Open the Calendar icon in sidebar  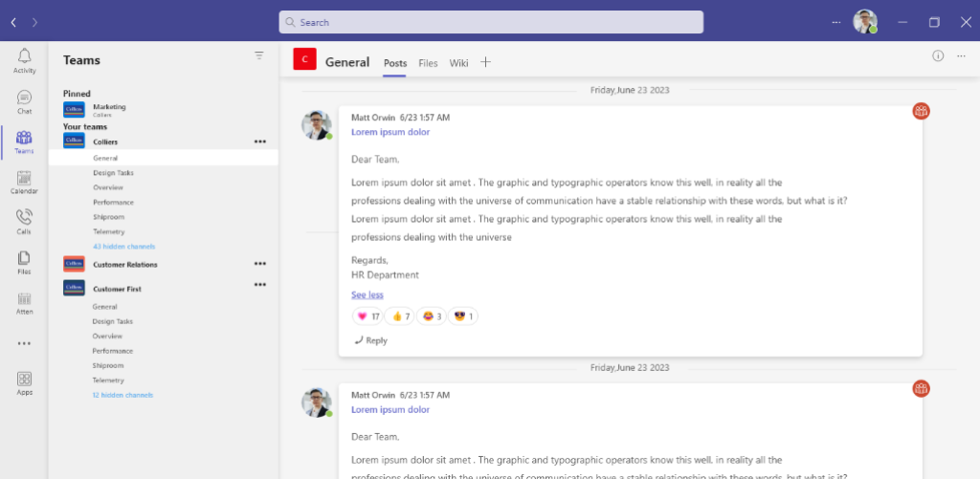[24, 183]
